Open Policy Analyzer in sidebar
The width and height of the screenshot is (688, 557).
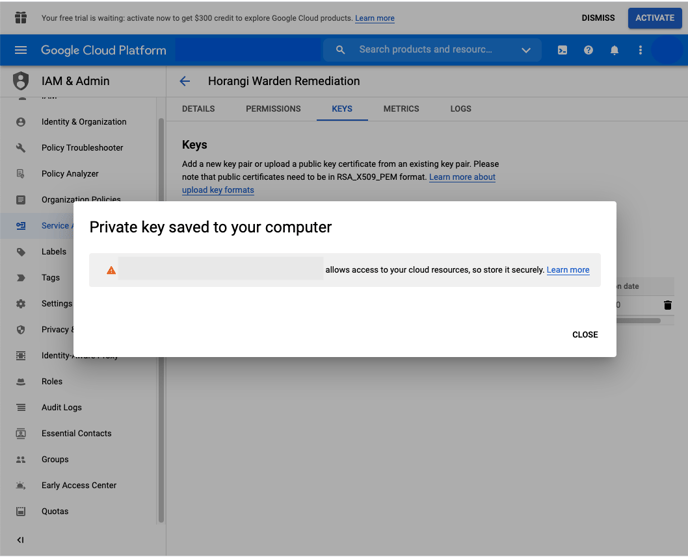70,174
